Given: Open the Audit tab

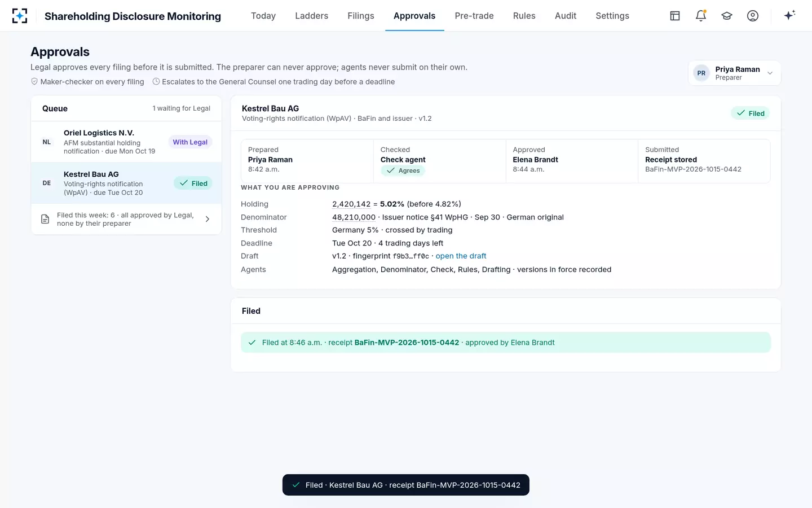Looking at the screenshot, I should pos(566,16).
